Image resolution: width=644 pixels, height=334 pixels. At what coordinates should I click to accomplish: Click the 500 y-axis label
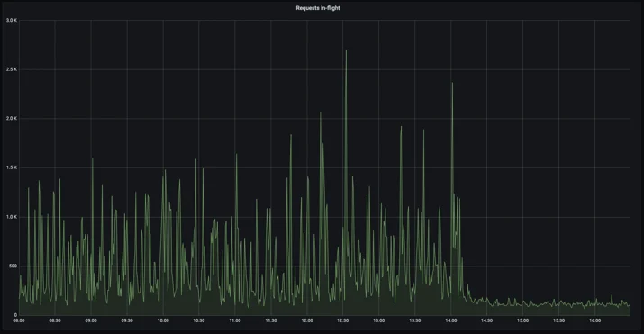click(x=13, y=266)
